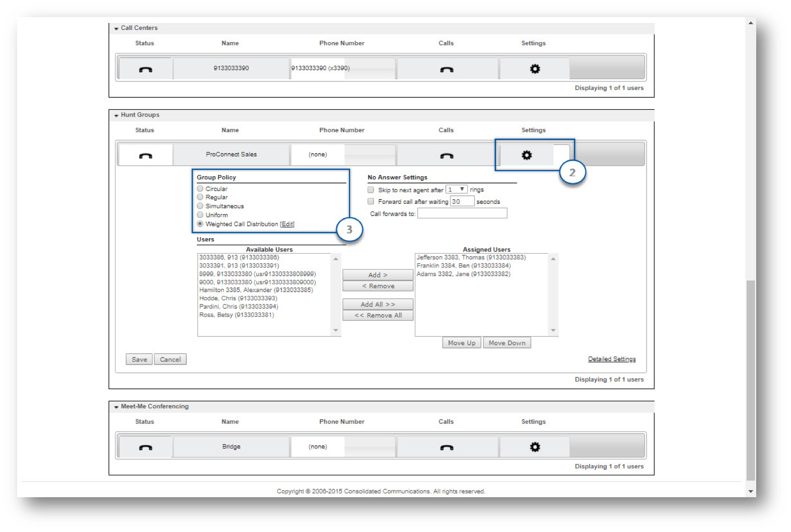This screenshot has height=532, width=791.
Task: Click the Move Up button
Action: (x=462, y=343)
